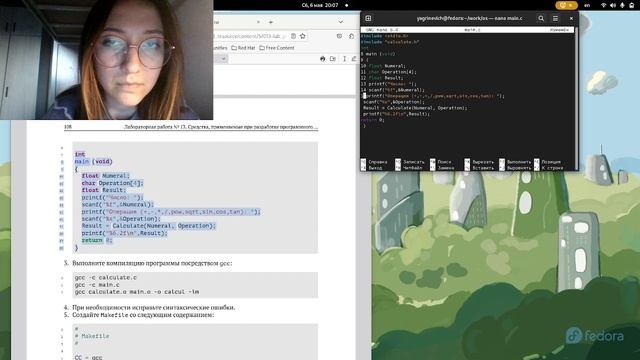
Task: Click 'gcc calculate.o main.o -o calcul -lm' line
Action: 137,292
